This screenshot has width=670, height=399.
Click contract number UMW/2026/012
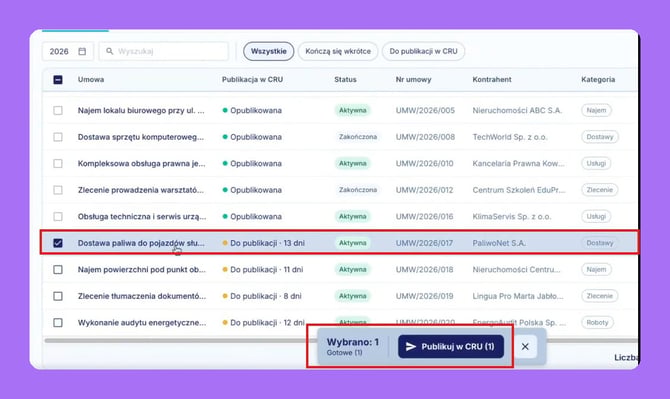click(x=424, y=190)
